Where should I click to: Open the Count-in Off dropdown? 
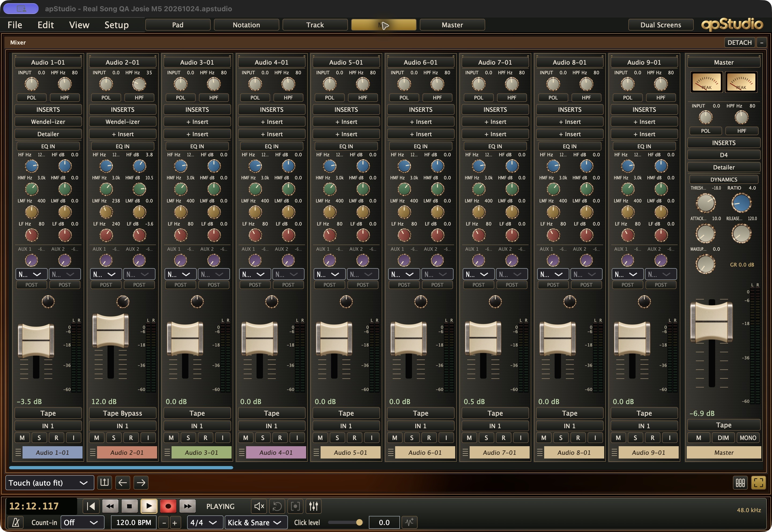(82, 522)
